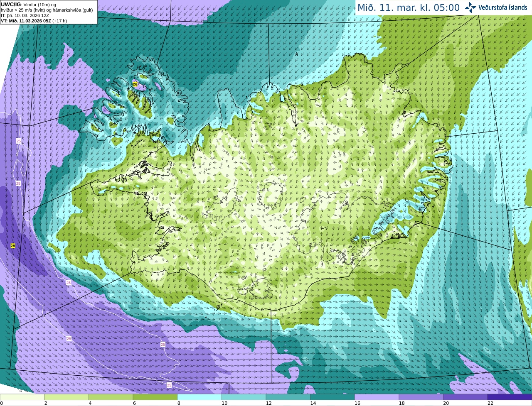Click the "hviður > 25 m/s (hvítt)" description line

tap(47, 10)
